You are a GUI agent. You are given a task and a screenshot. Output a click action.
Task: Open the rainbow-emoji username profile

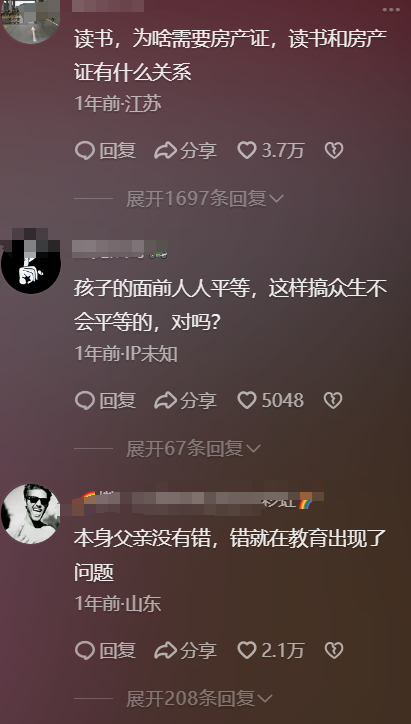tap(193, 502)
